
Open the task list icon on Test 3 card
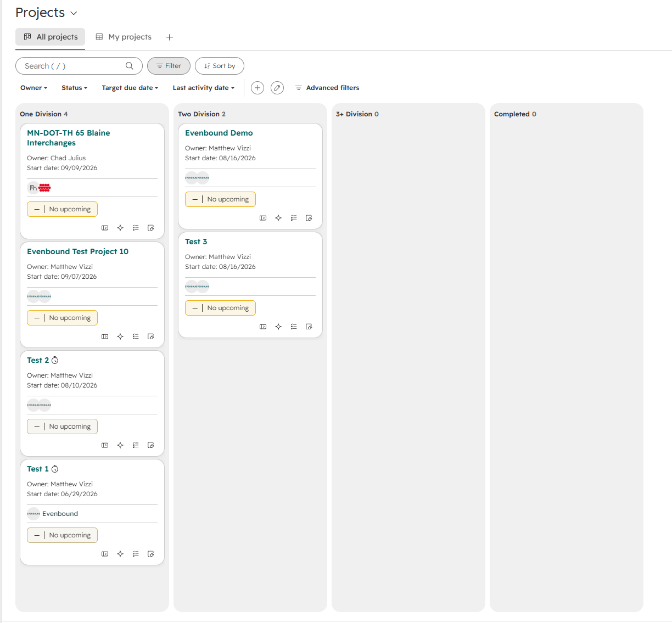tap(294, 327)
